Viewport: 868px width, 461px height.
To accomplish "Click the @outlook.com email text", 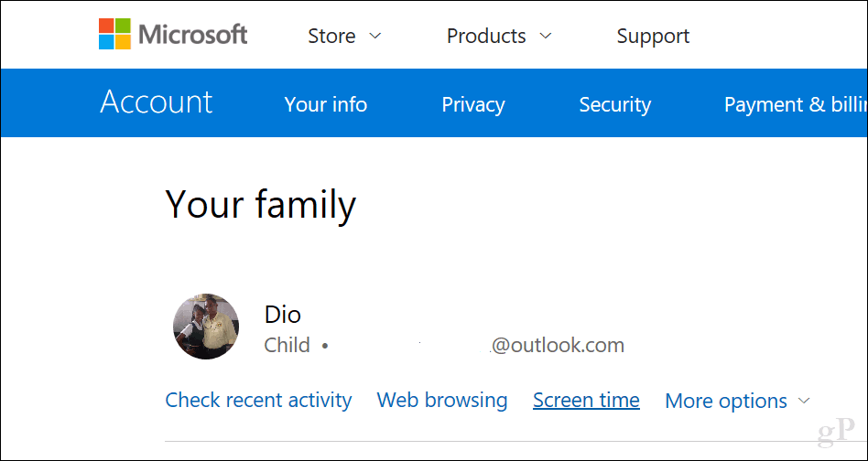I will [558, 346].
